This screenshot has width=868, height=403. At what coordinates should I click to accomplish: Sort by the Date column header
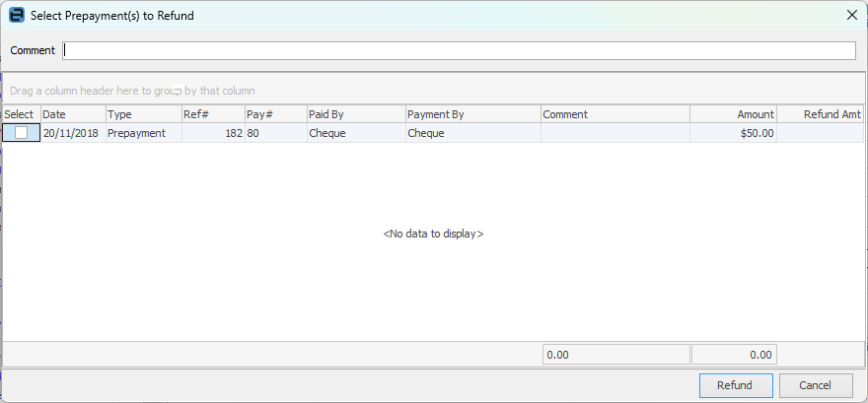[73, 114]
